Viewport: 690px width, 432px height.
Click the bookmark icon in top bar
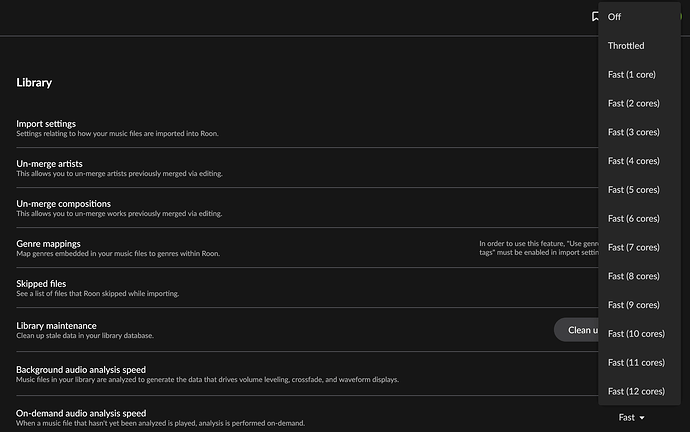(x=595, y=16)
